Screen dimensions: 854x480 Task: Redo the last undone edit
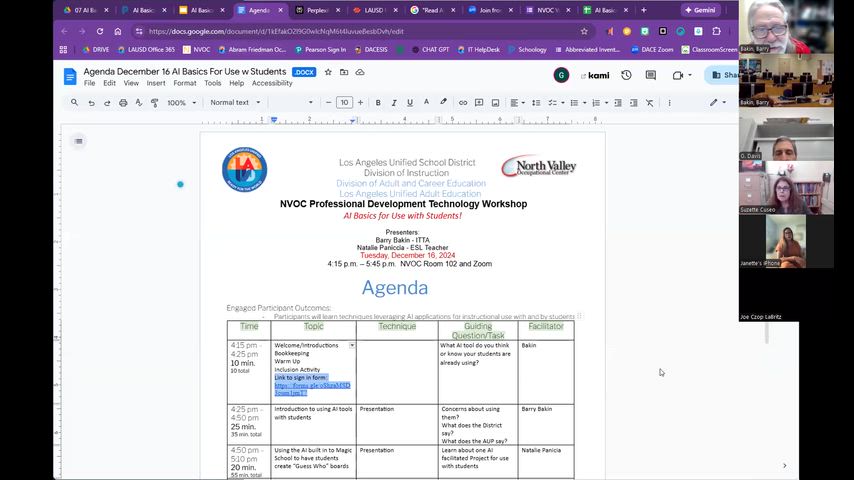107,102
